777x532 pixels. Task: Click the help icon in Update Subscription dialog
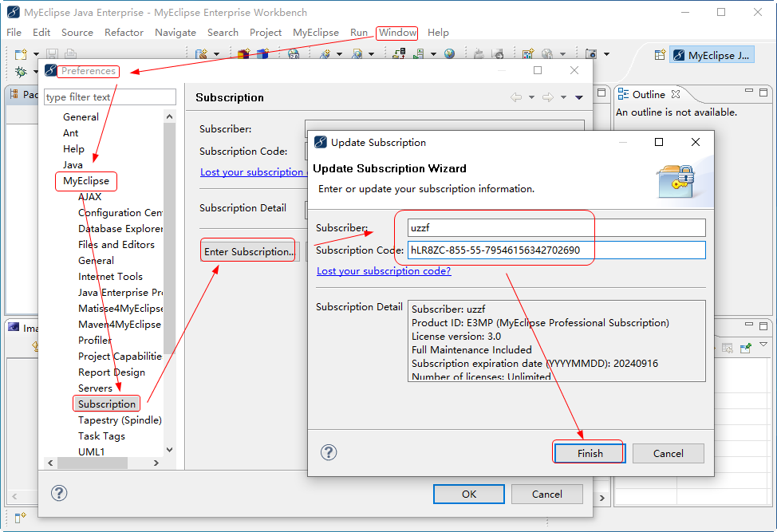click(329, 452)
